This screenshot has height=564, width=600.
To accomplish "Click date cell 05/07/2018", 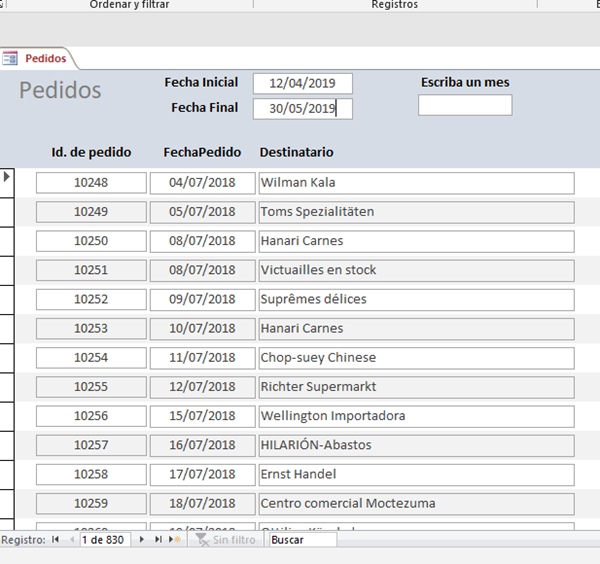I will coord(202,212).
